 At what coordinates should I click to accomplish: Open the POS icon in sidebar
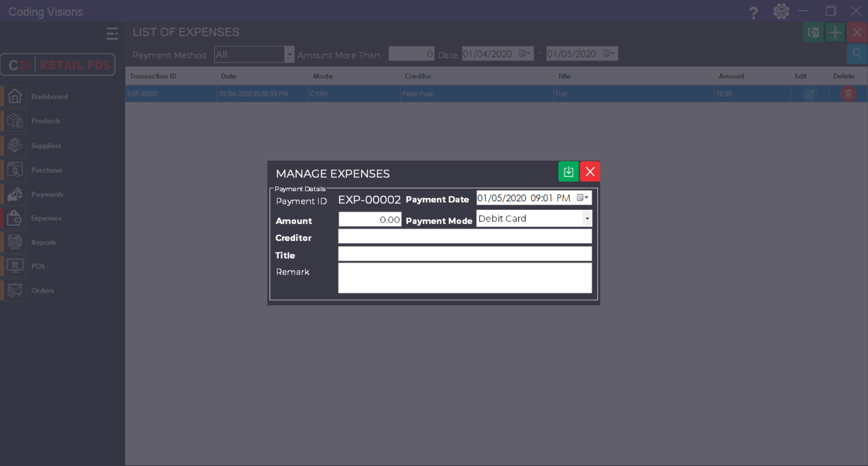click(14, 266)
